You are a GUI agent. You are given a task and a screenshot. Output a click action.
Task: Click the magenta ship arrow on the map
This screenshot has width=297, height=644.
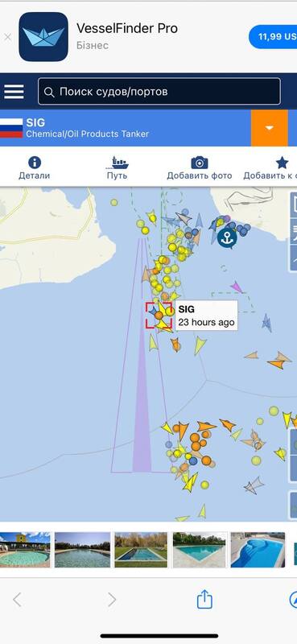pos(237,287)
